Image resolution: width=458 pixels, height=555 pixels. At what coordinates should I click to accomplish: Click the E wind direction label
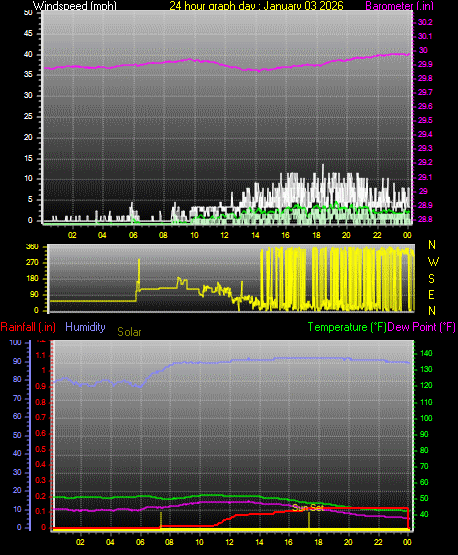(x=431, y=295)
